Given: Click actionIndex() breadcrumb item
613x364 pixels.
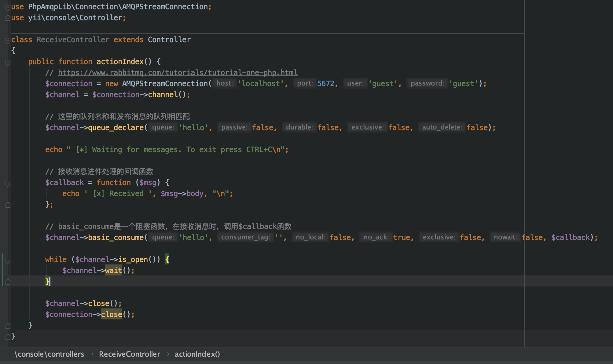Looking at the screenshot, I should [197, 354].
